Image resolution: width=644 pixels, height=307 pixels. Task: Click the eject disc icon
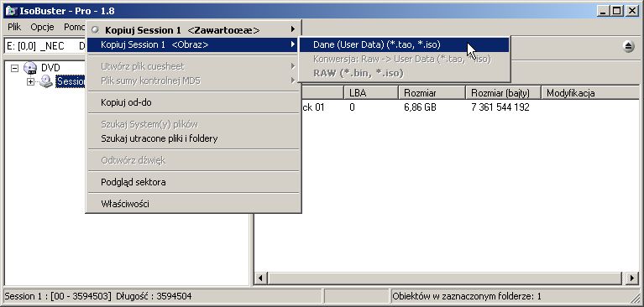(x=628, y=46)
